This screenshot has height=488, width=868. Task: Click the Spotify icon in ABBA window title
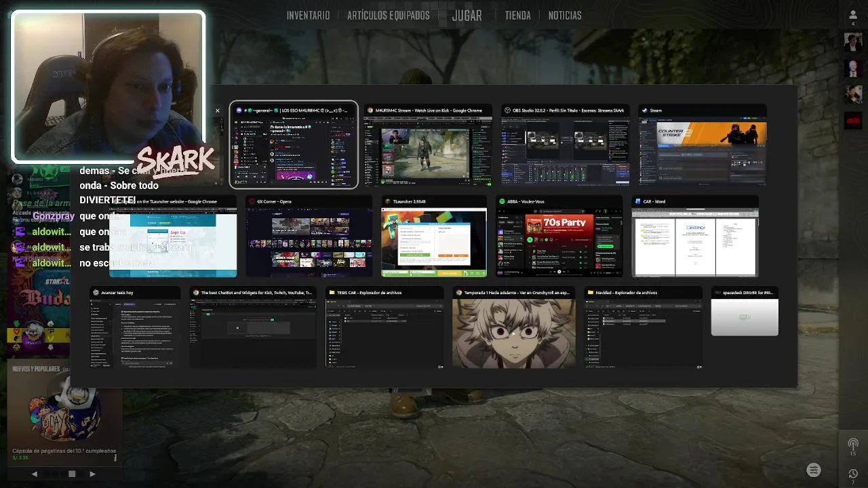(x=501, y=201)
